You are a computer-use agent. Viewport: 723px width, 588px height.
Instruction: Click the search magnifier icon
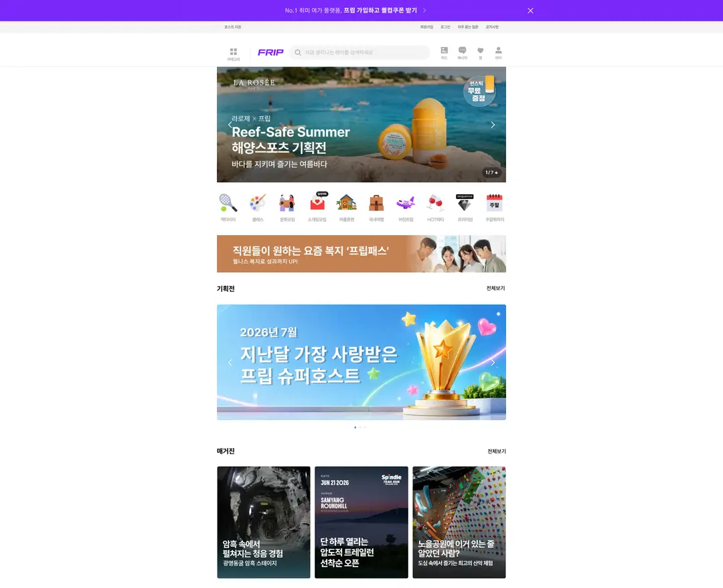pyautogui.click(x=298, y=53)
